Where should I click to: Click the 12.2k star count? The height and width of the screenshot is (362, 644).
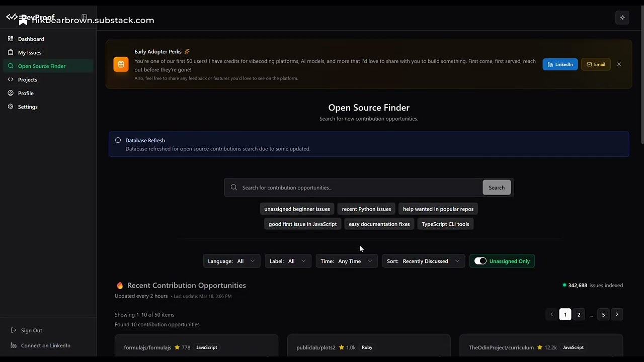click(x=547, y=347)
